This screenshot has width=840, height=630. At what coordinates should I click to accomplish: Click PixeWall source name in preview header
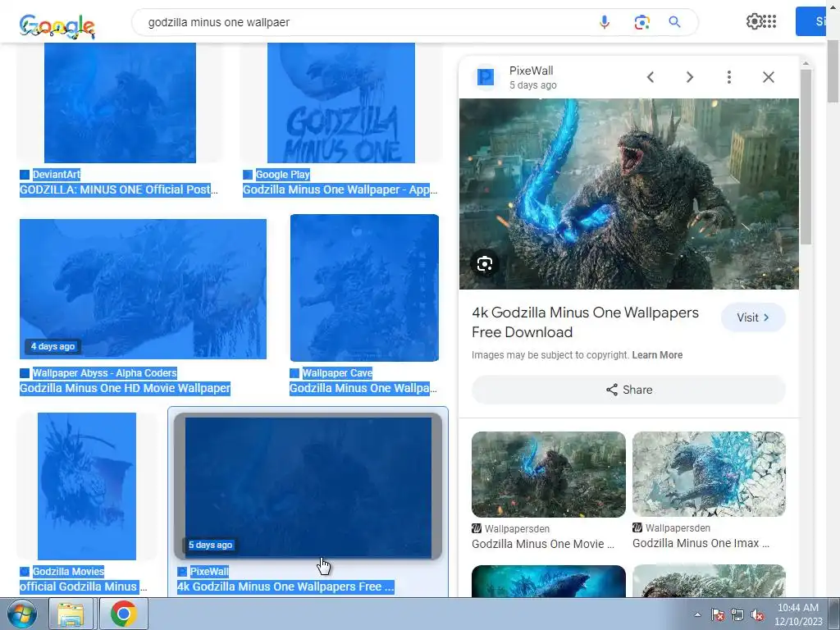pyautogui.click(x=531, y=71)
